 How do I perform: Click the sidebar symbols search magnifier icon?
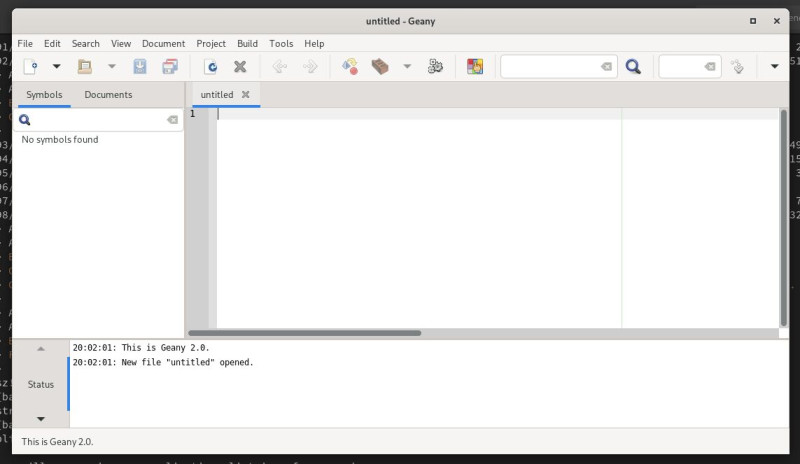pos(24,120)
